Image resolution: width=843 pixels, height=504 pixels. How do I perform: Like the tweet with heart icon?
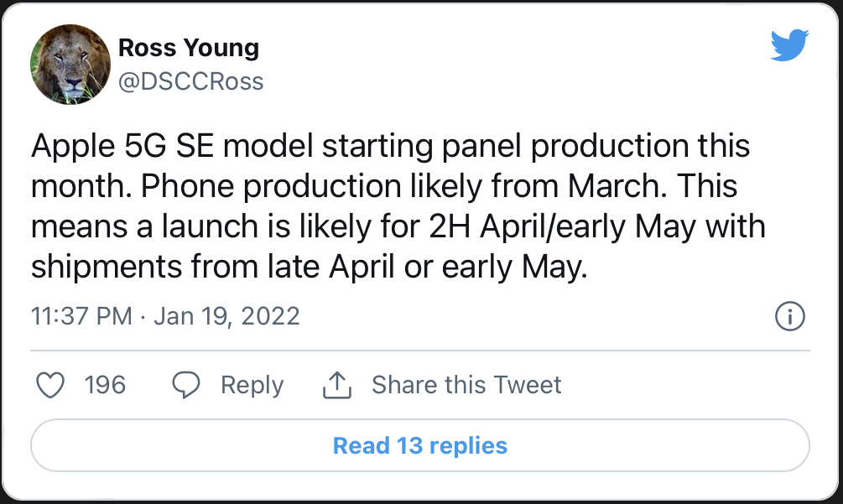(x=50, y=385)
